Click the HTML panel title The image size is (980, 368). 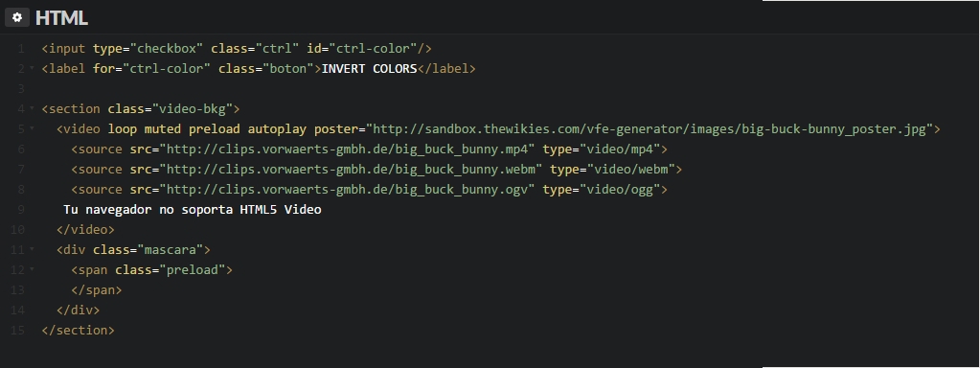[61, 18]
